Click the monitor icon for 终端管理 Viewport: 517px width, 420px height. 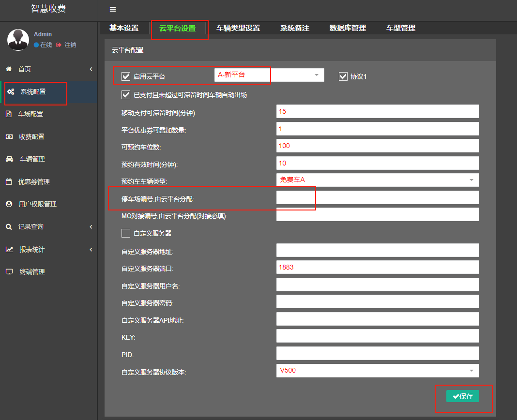coord(9,271)
